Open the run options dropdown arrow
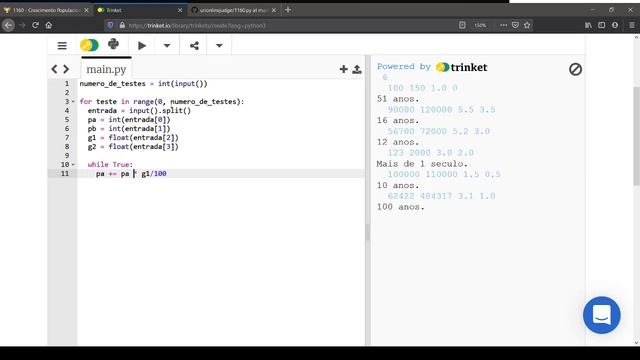640x360 pixels. coord(167,46)
